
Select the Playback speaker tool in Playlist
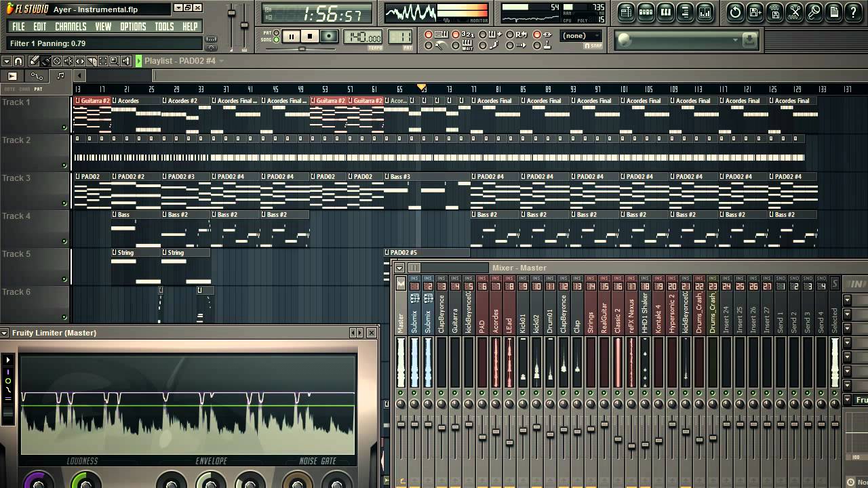126,61
